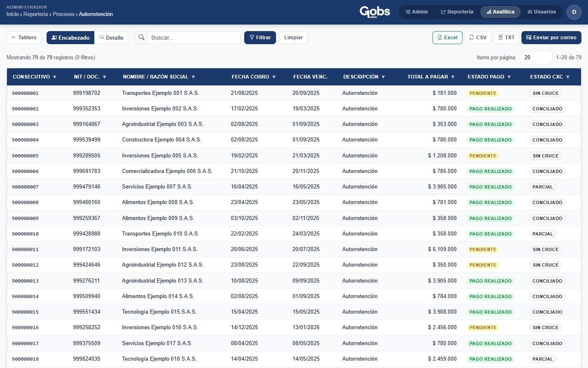This screenshot has height=368, width=588.
Task: Export as CSV
Action: tap(478, 38)
